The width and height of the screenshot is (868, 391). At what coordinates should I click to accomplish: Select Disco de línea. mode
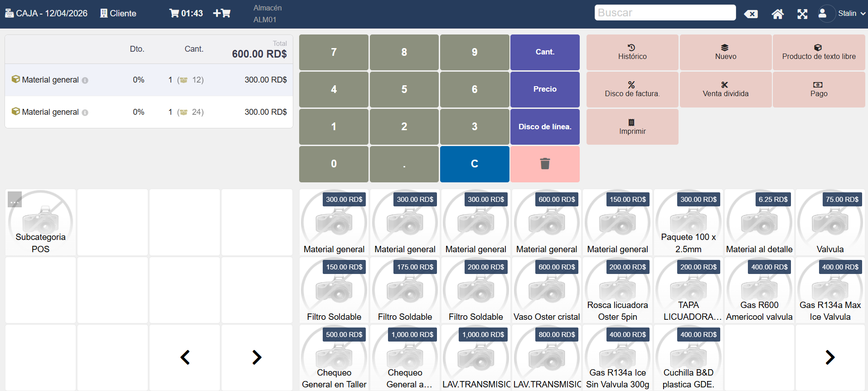click(545, 127)
